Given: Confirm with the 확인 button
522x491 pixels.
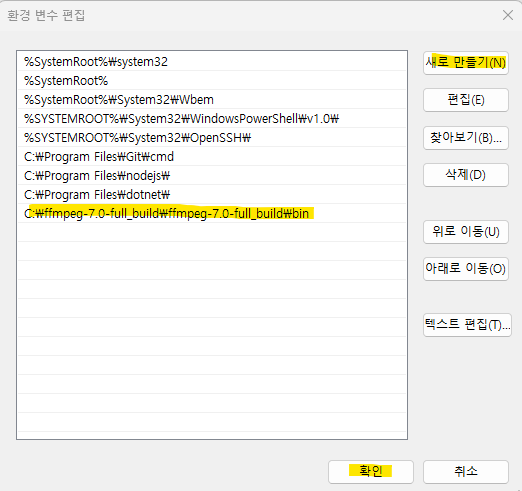Looking at the screenshot, I should 371,472.
